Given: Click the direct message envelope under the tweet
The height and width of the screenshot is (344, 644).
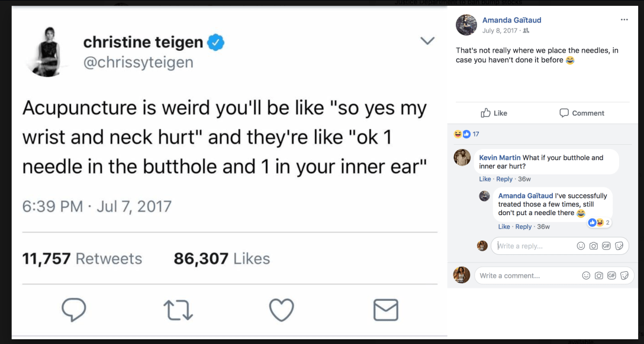Looking at the screenshot, I should [x=385, y=309].
